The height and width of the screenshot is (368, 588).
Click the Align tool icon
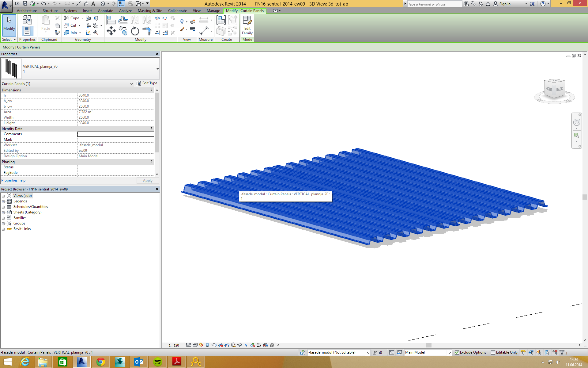point(111,20)
